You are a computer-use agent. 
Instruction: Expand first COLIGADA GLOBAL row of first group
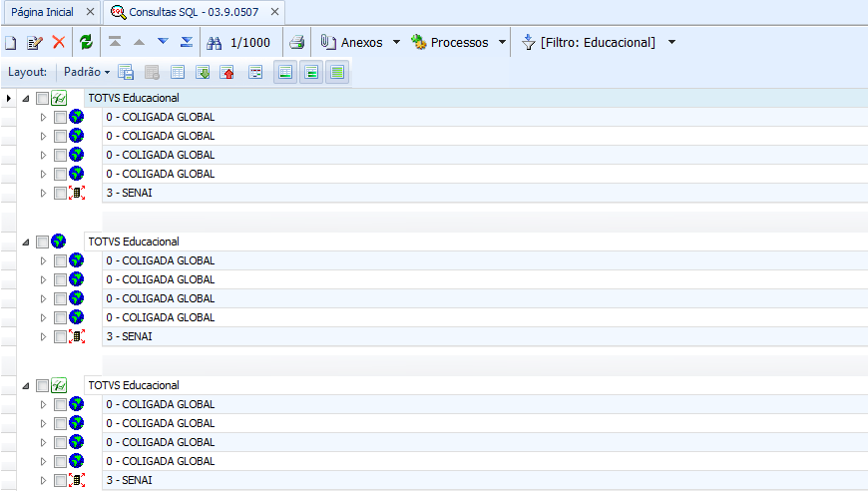point(43,118)
